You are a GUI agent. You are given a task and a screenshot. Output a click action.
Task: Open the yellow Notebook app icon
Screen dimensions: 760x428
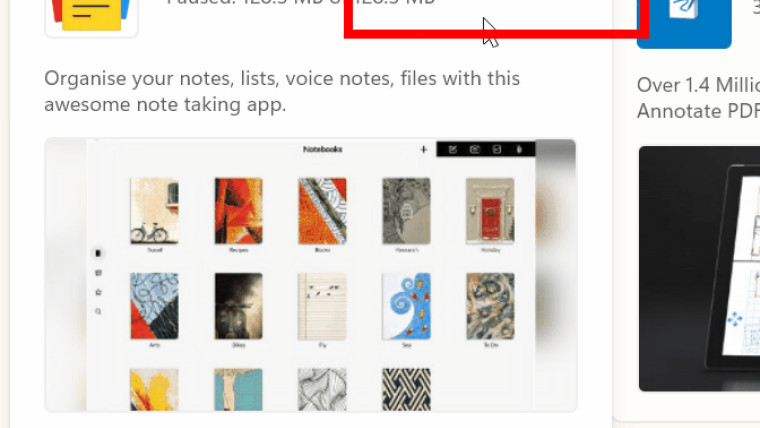tap(91, 17)
